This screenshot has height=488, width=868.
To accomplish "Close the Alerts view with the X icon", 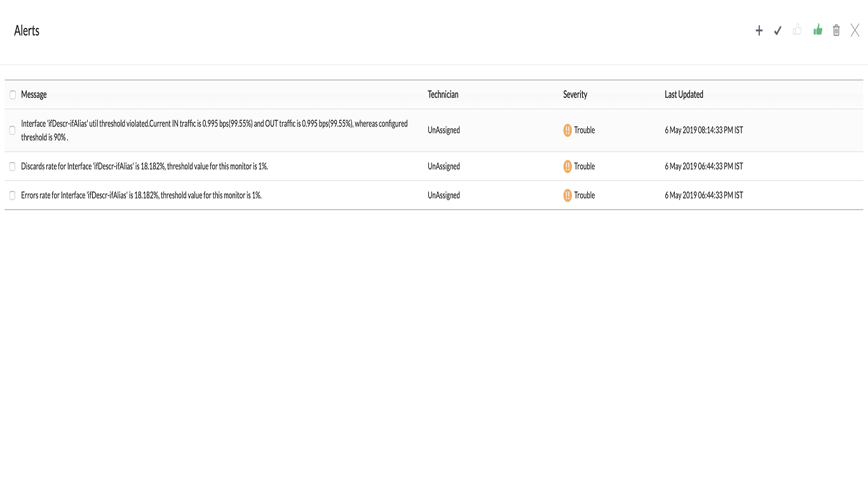I will pyautogui.click(x=855, y=30).
